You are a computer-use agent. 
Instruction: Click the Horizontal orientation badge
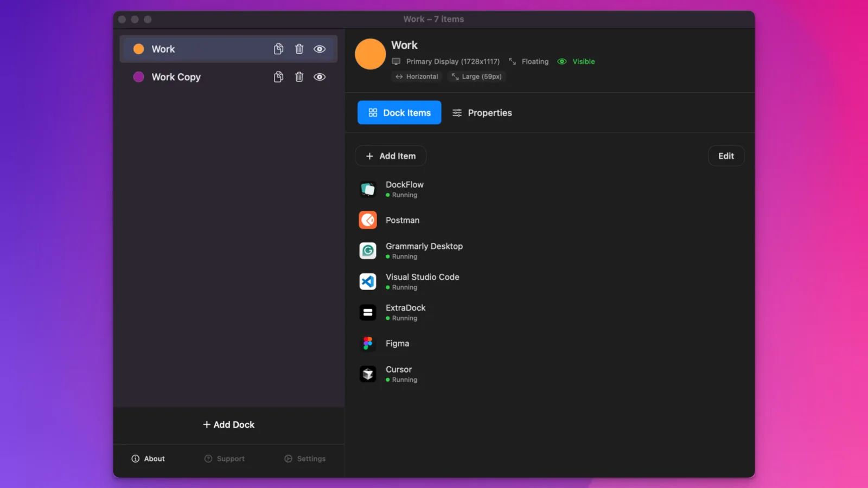pos(417,76)
